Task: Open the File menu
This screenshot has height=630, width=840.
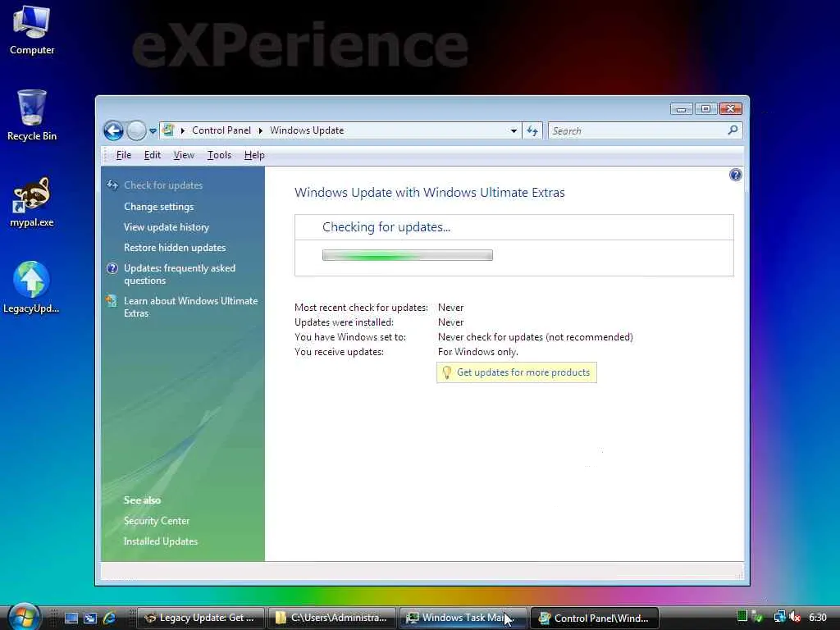Action: [123, 155]
